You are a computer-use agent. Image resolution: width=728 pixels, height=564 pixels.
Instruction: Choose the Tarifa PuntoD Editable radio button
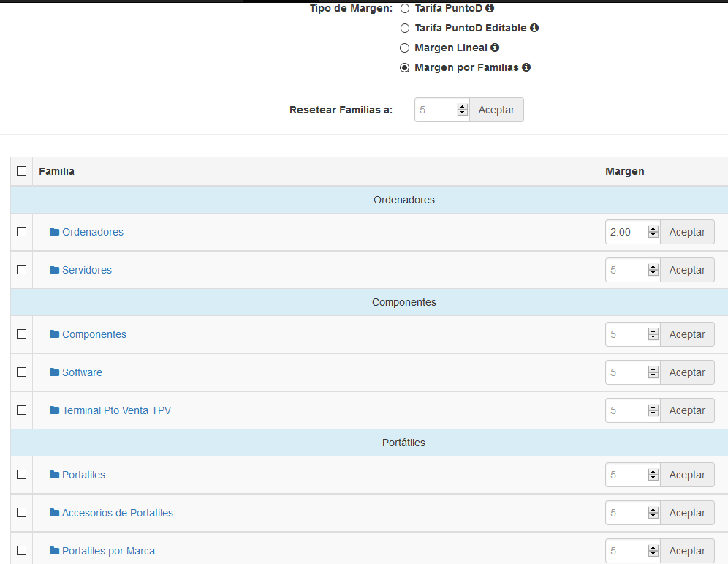pyautogui.click(x=405, y=29)
